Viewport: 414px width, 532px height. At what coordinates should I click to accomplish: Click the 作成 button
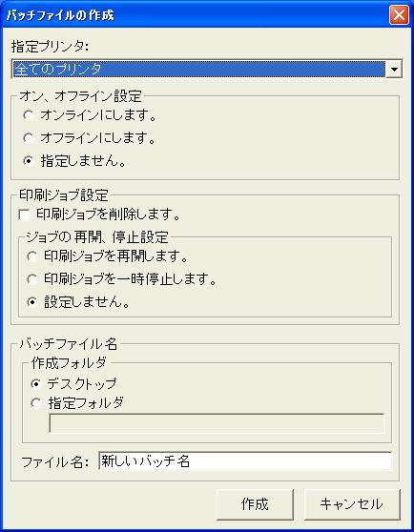coord(255,504)
